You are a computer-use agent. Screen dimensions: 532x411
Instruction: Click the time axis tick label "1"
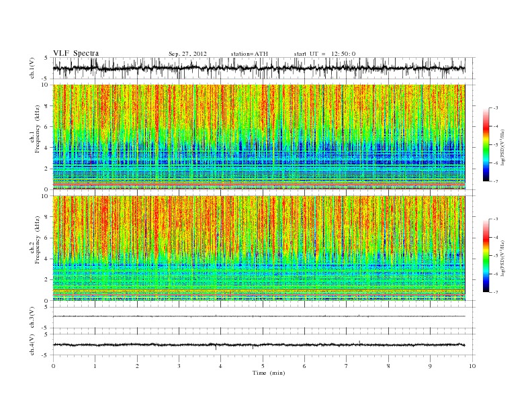coord(95,366)
